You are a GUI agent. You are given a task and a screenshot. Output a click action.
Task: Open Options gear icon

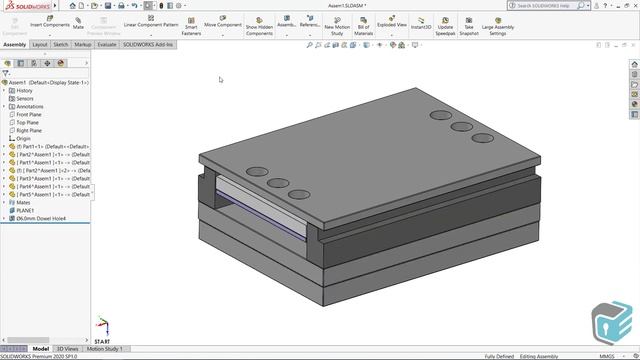pos(178,6)
